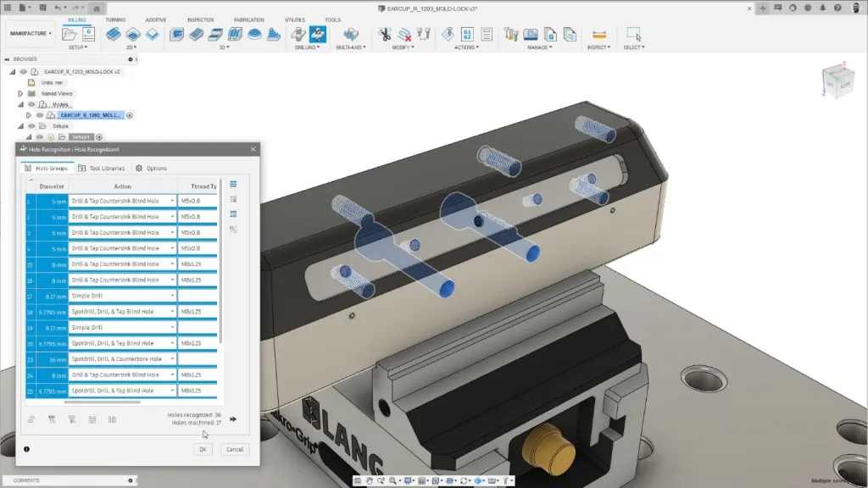Click the scissors icon in Modify group
Viewport: 868px width, 488px height.
385,35
